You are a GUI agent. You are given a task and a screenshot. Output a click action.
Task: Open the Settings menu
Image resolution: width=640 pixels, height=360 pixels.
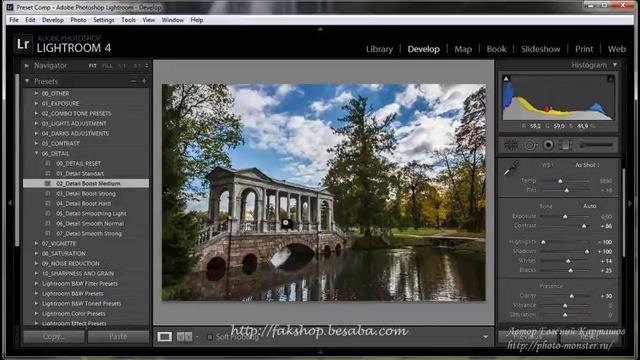coord(104,20)
